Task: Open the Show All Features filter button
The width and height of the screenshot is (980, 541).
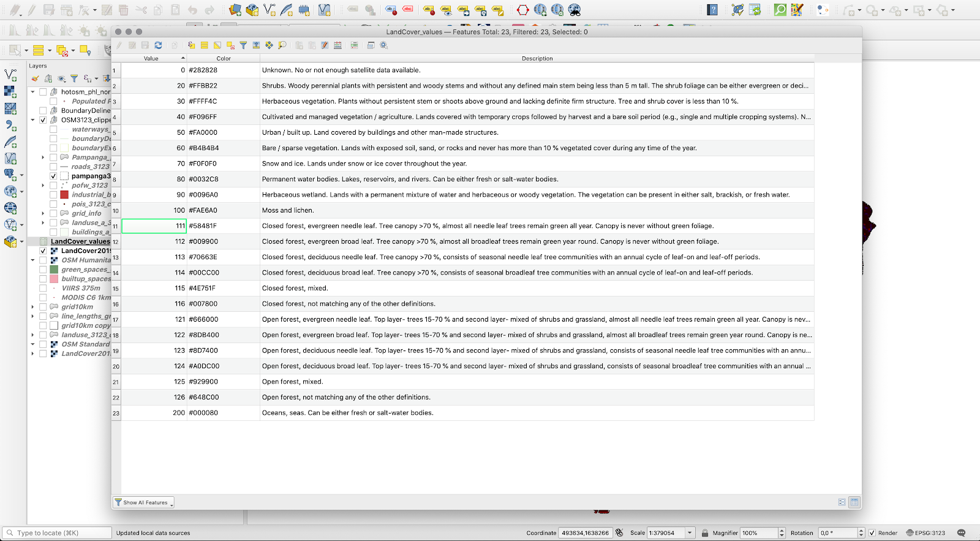Action: pyautogui.click(x=144, y=502)
